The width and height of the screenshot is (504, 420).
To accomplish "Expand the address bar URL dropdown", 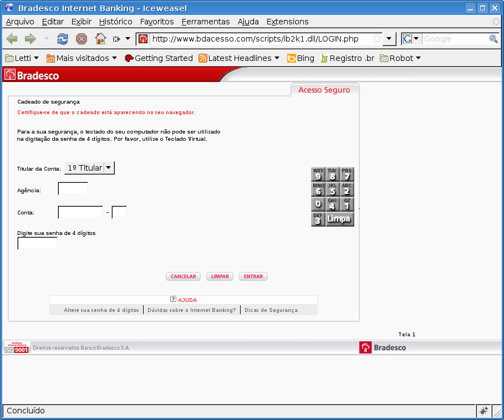I will 389,39.
